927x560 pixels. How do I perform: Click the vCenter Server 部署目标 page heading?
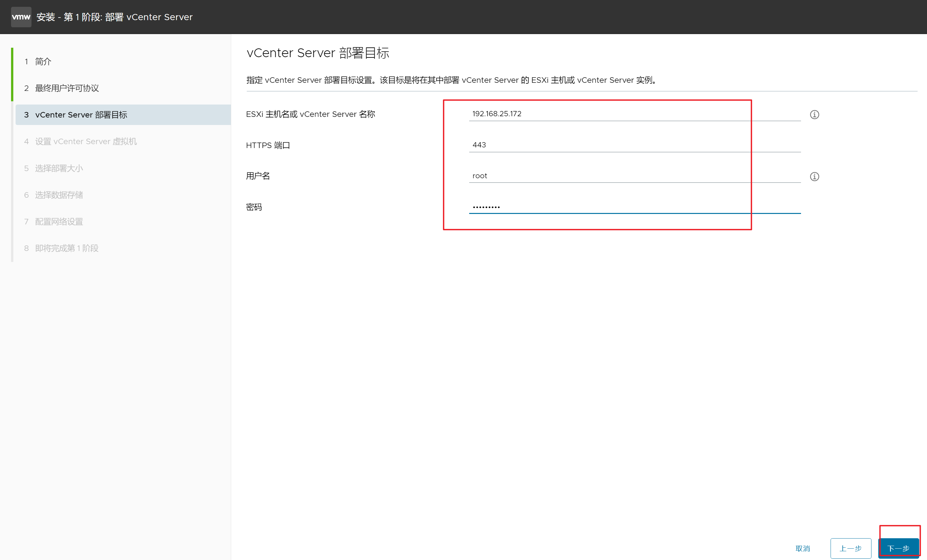point(318,53)
